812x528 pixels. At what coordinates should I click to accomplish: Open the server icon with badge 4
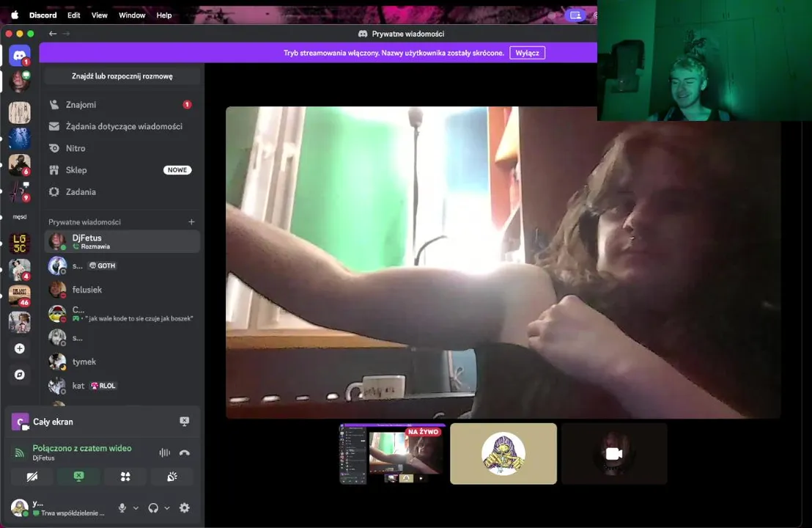[20, 269]
